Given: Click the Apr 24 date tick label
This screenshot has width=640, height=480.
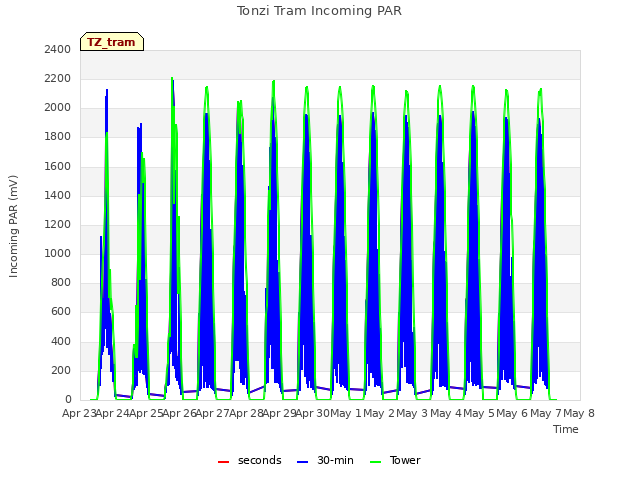Looking at the screenshot, I should (113, 413).
